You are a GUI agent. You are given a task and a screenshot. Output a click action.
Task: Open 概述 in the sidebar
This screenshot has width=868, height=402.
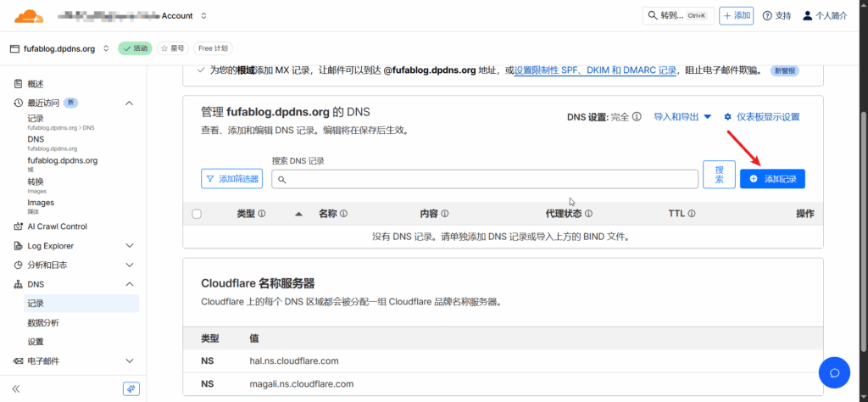point(36,84)
